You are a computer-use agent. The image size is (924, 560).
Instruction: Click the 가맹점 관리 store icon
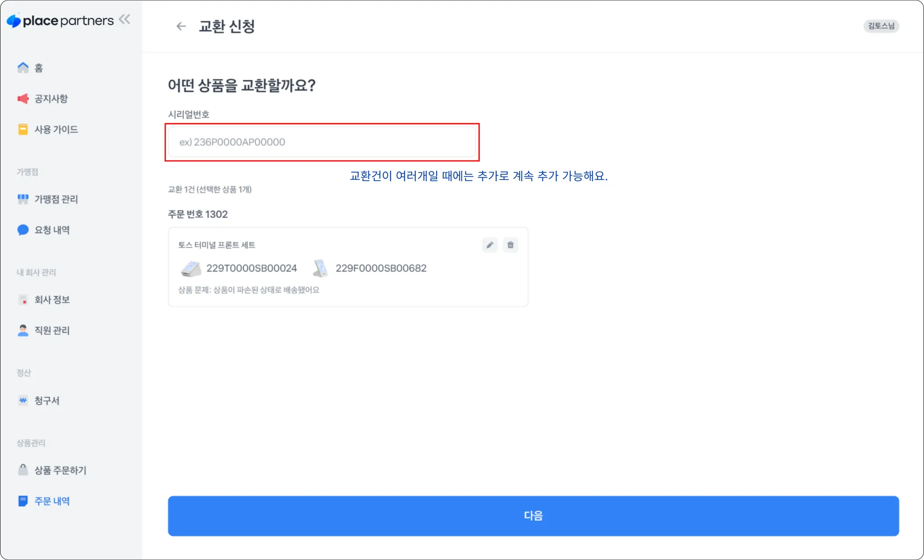click(x=23, y=199)
